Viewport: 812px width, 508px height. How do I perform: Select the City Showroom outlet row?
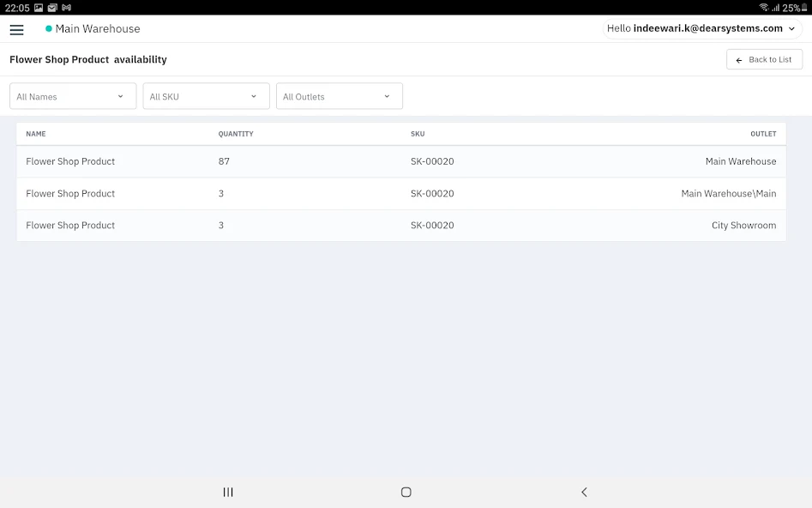(401, 225)
